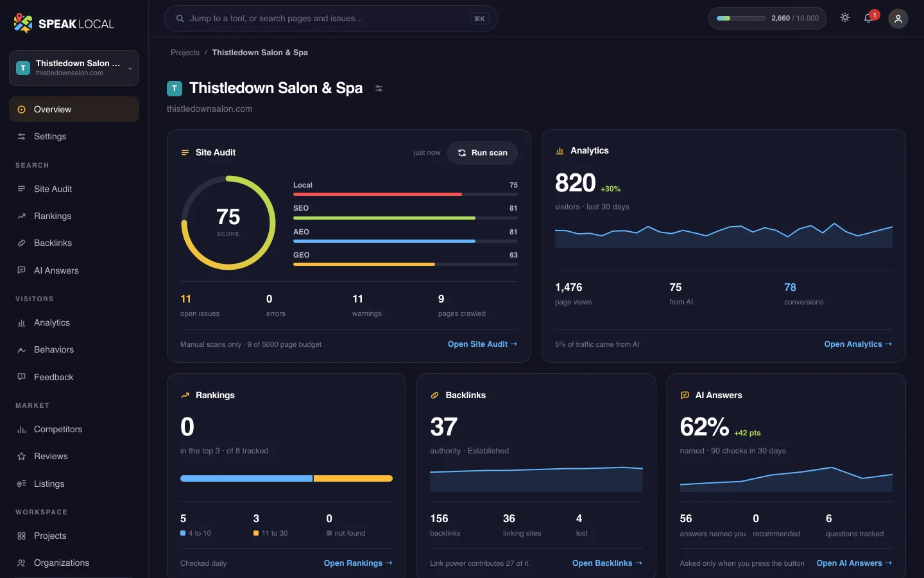Click the Rankings blue-orange distribution bar
Image resolution: width=924 pixels, height=578 pixels.
pos(286,478)
